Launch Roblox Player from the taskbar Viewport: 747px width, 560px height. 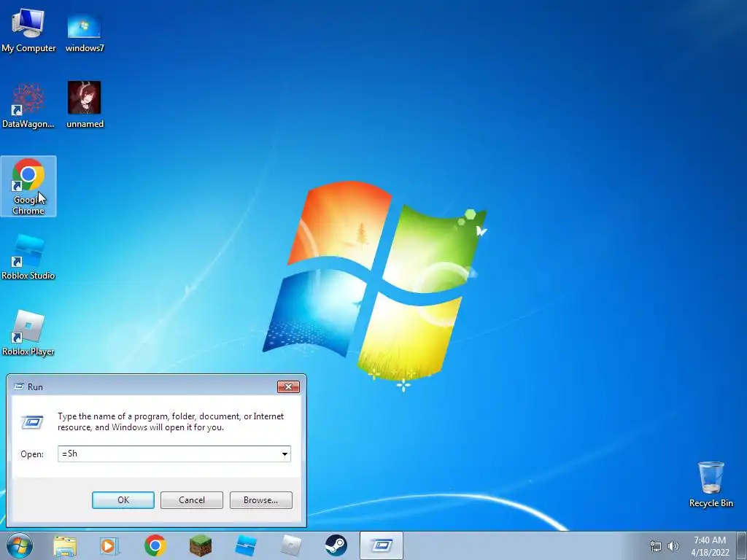290,545
